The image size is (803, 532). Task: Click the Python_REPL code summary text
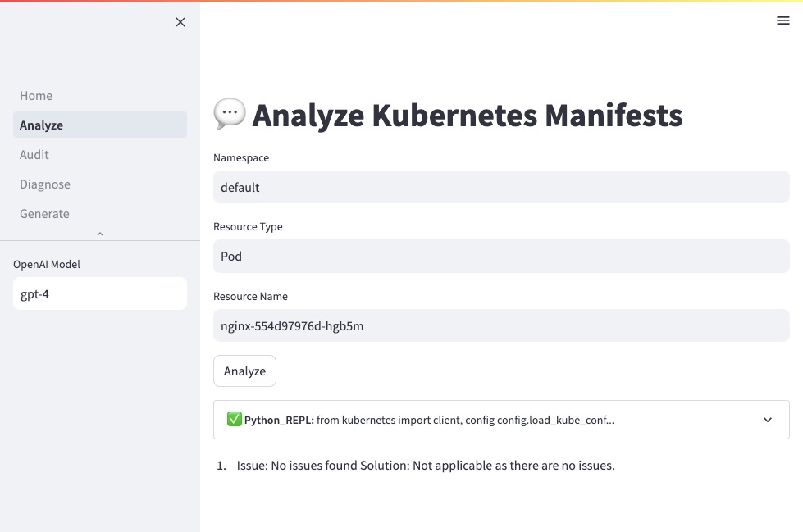465,420
